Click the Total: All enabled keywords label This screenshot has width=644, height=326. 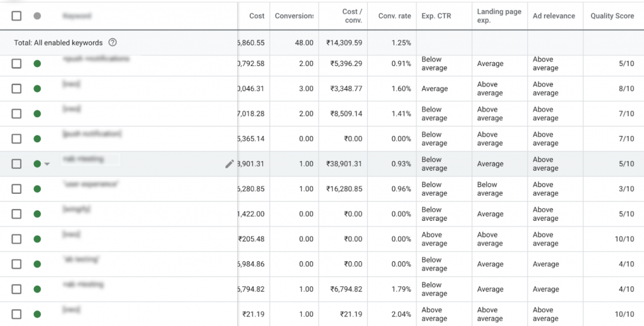pyautogui.click(x=58, y=43)
